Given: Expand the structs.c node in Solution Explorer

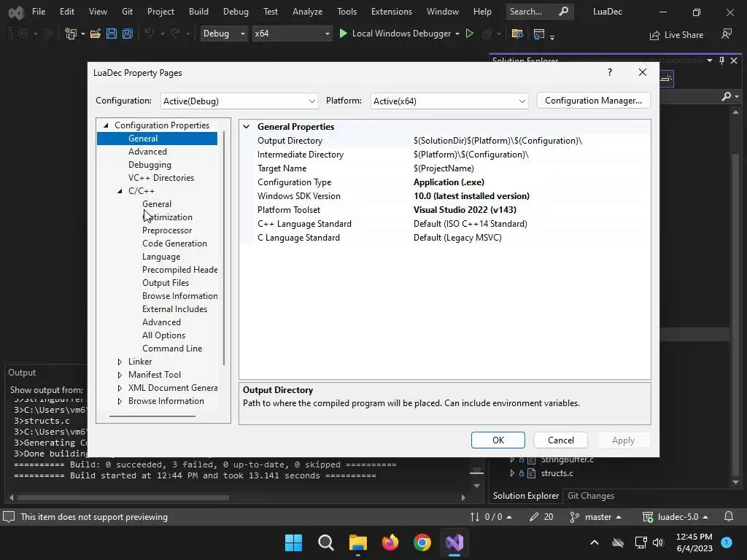Looking at the screenshot, I should point(512,473).
